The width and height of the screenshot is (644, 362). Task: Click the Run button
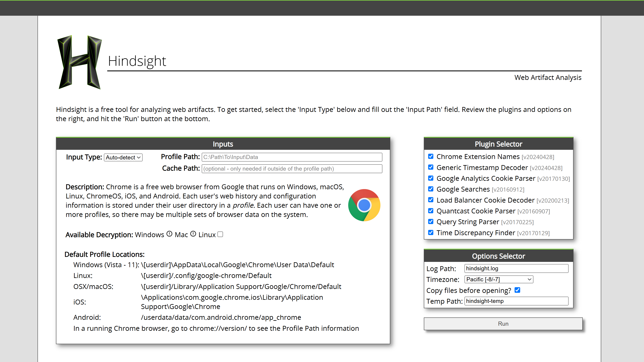coord(503,324)
